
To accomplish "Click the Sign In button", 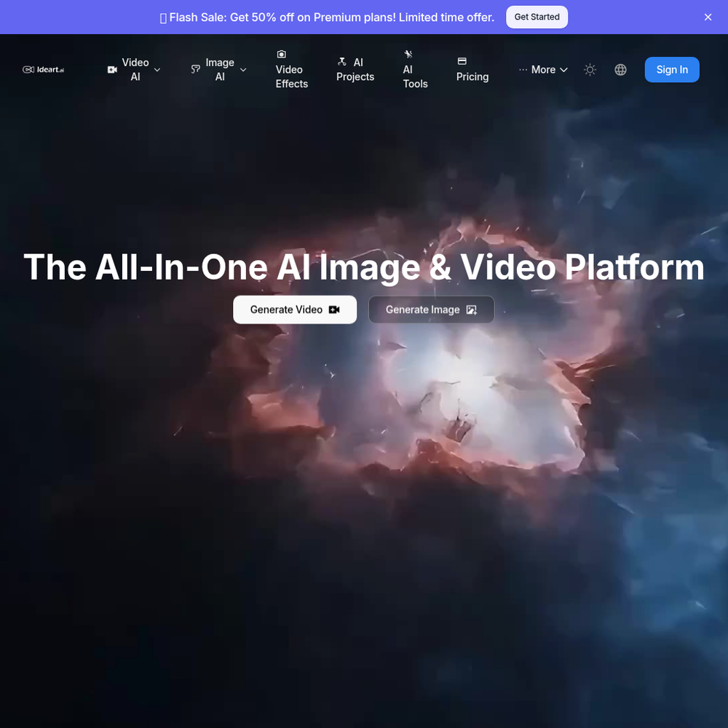I will (x=672, y=70).
